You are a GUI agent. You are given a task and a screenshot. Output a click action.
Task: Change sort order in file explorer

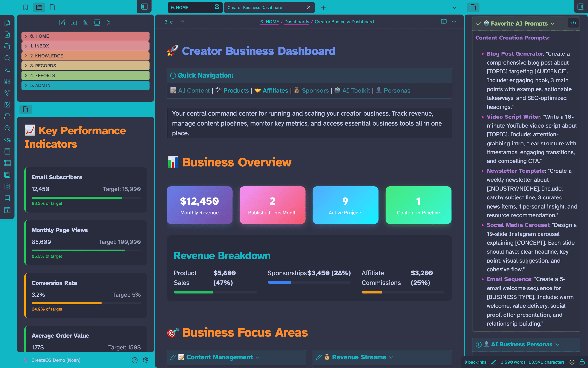[86, 23]
